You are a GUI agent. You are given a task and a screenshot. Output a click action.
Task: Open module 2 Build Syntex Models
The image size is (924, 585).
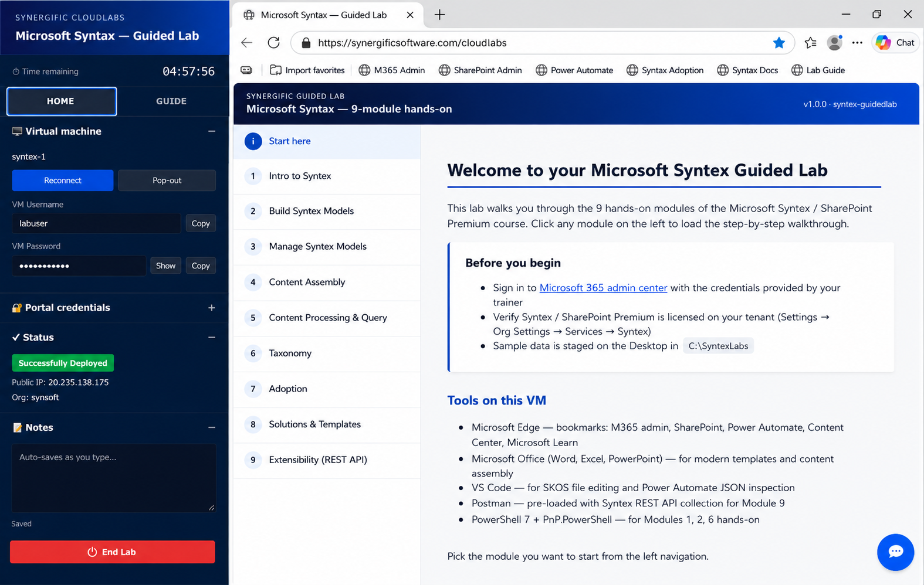[327, 212]
